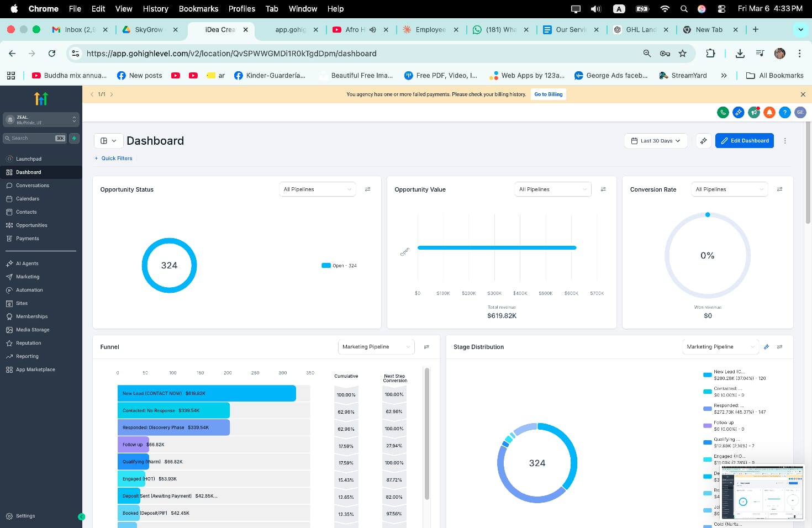812x528 pixels.
Task: Select the History menu
Action: (155, 8)
